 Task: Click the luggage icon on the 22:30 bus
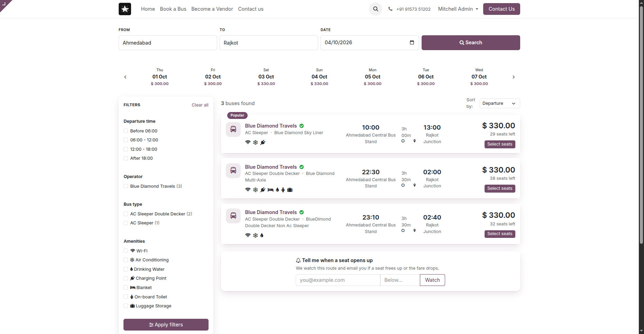tap(290, 190)
